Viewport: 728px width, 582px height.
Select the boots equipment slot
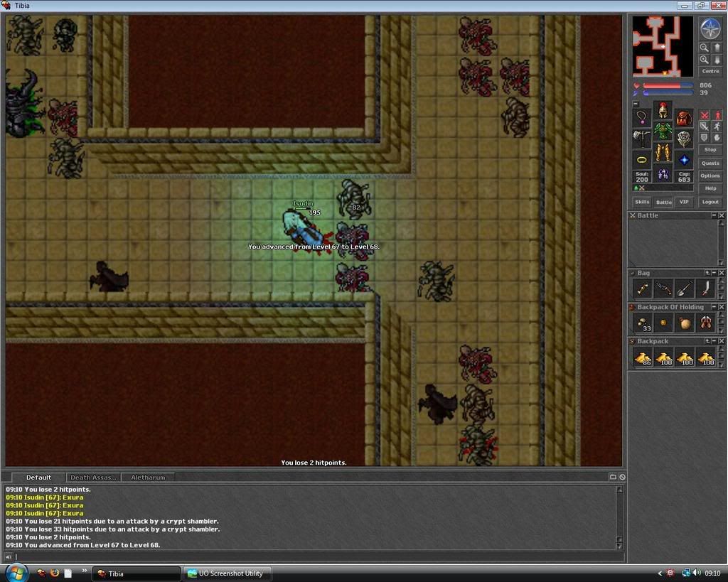coord(663,173)
